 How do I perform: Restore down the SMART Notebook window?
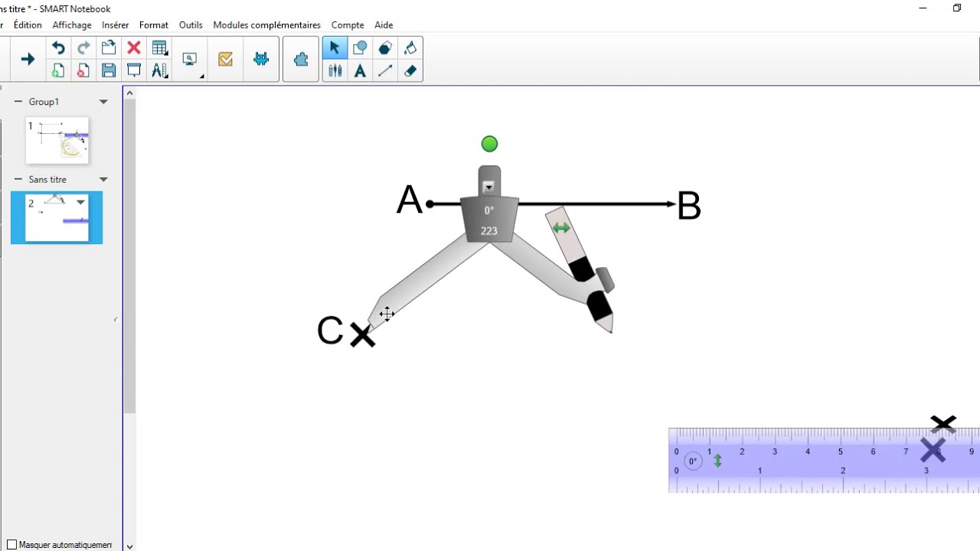point(957,8)
